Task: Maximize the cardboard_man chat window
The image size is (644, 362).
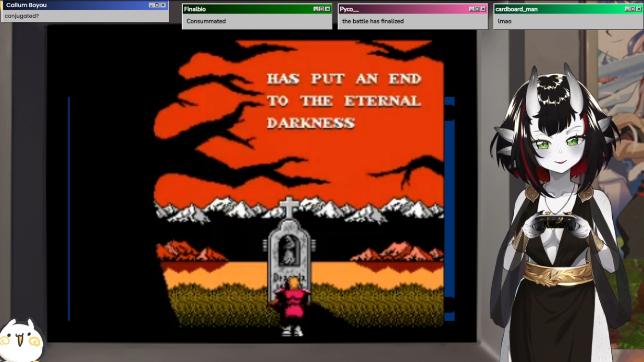Action: pyautogui.click(x=633, y=9)
